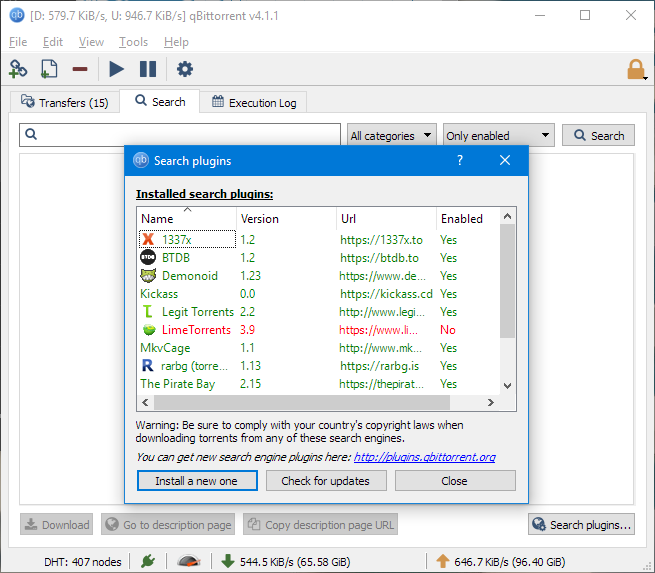Click the plugin list scroll up arrow

click(507, 216)
